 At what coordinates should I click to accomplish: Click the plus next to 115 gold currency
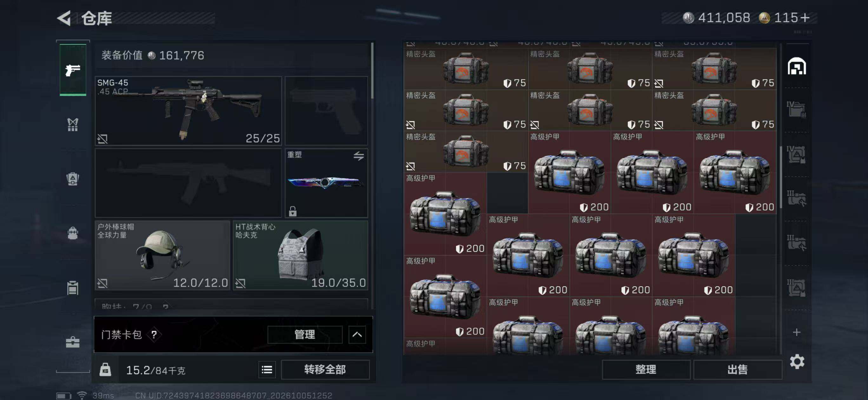[805, 18]
